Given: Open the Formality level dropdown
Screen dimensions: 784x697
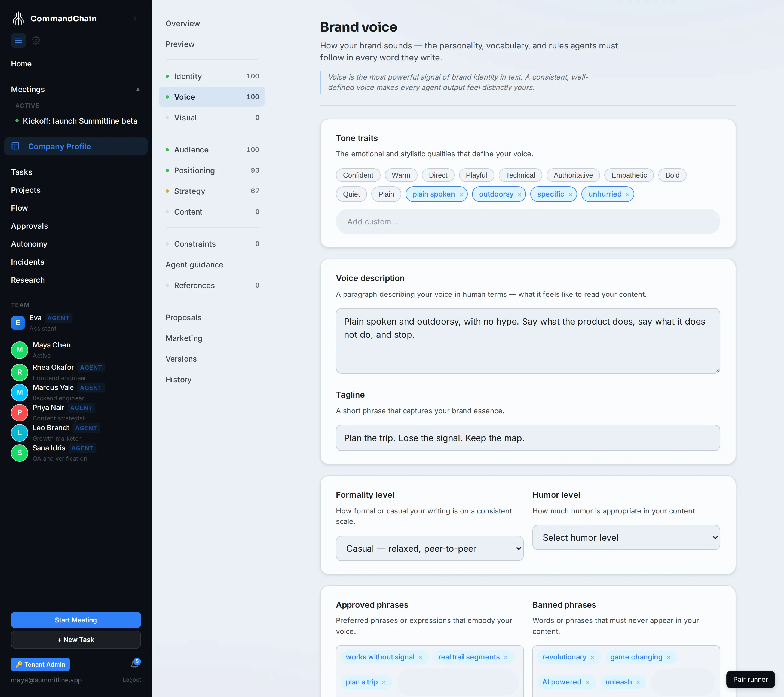Looking at the screenshot, I should point(430,548).
